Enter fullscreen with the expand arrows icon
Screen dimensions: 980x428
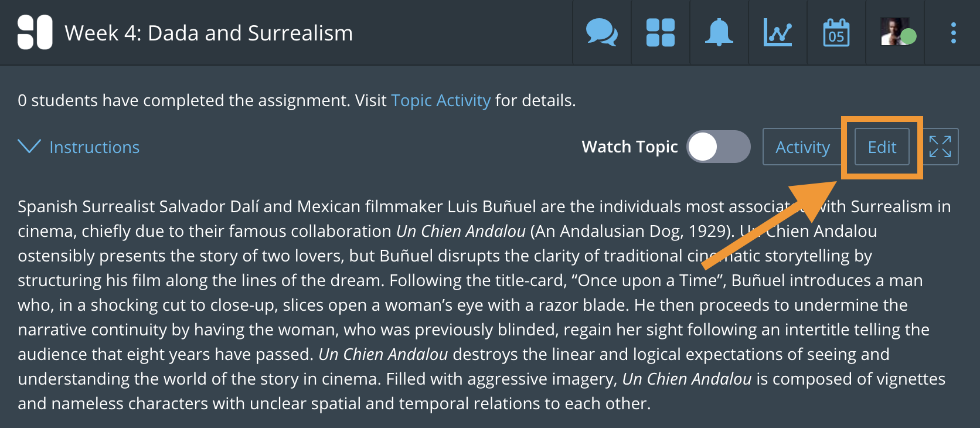(940, 147)
